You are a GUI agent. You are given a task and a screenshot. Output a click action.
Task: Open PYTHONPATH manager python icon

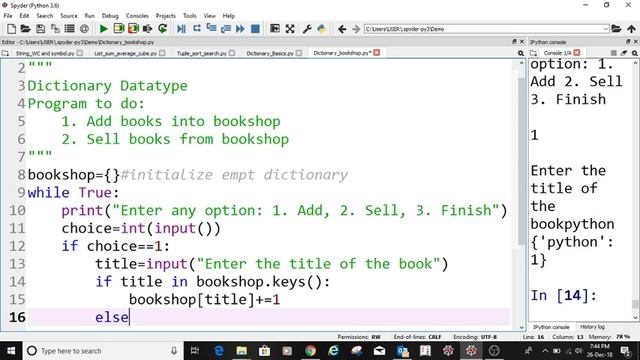coord(322,29)
